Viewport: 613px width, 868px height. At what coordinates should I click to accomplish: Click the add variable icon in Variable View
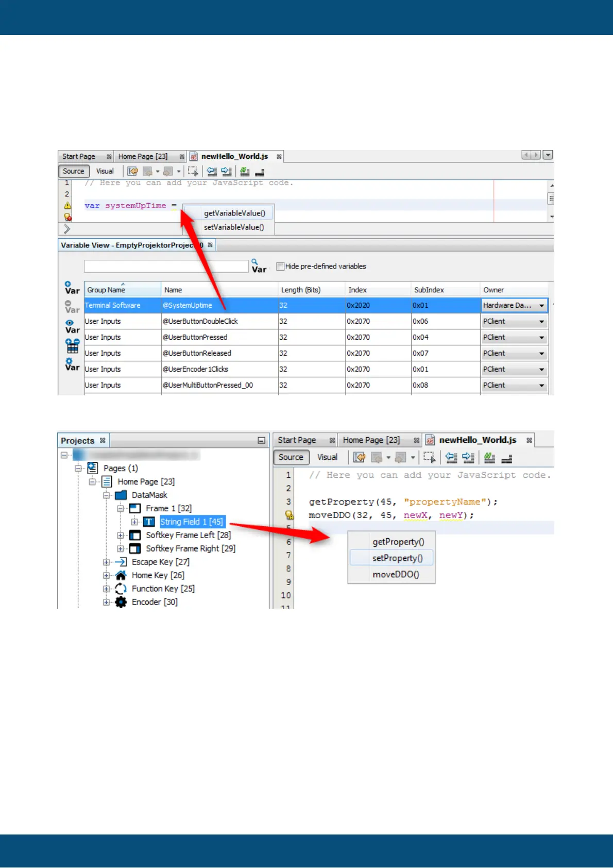[72, 288]
